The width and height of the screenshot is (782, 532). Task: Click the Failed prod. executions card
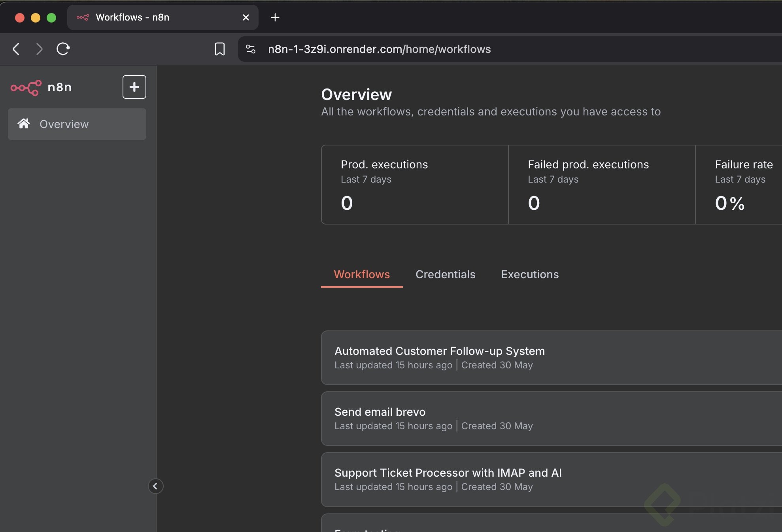click(x=601, y=185)
